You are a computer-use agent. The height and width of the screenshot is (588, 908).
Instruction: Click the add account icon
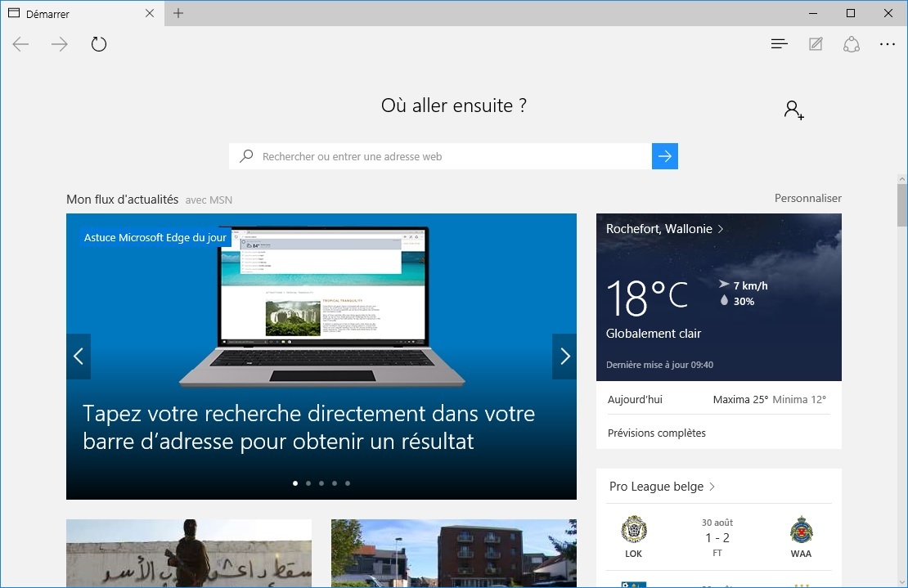(x=794, y=110)
